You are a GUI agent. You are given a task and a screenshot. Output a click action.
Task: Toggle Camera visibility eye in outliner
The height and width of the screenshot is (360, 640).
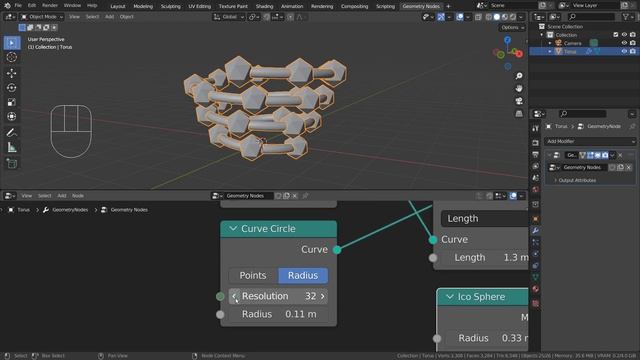[x=624, y=43]
